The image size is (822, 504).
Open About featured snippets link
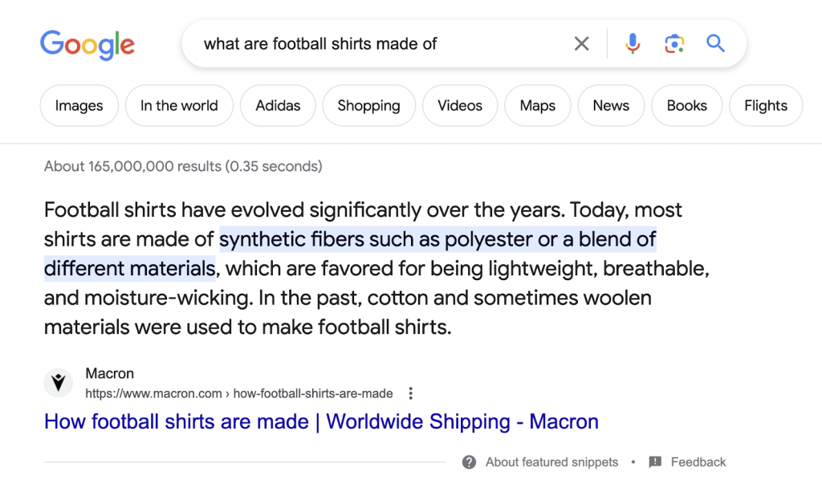(551, 462)
